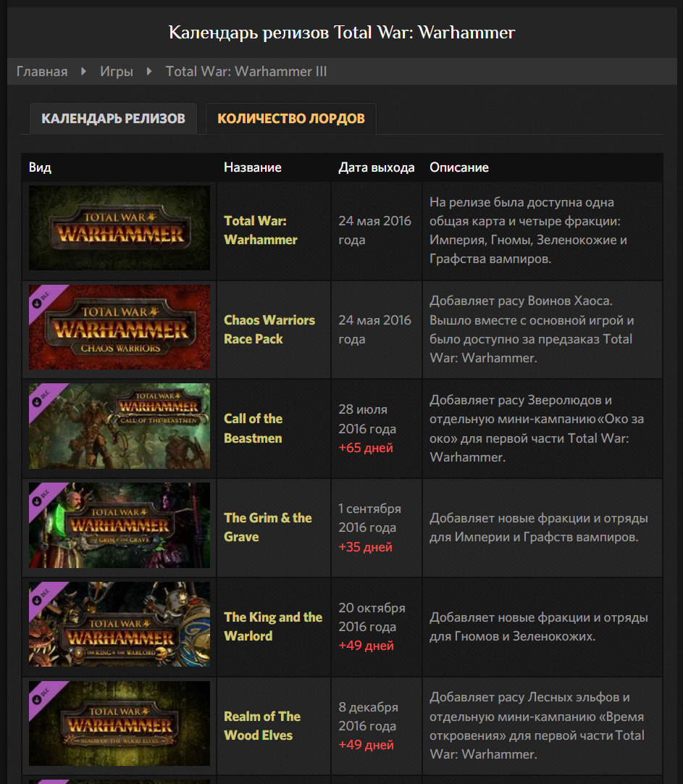Viewport: 683px width, 784px height.
Task: Click the Chaos Warriors banner thumbnail
Action: click(x=120, y=327)
